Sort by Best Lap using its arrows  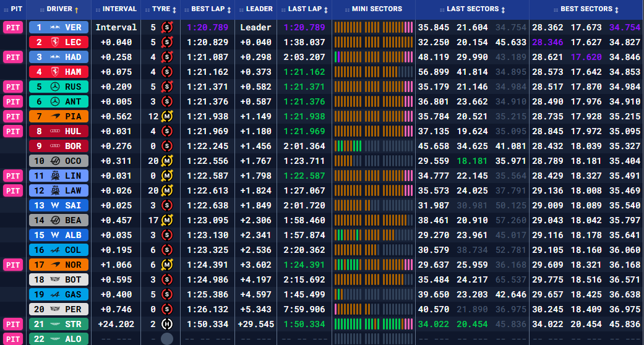click(x=229, y=10)
